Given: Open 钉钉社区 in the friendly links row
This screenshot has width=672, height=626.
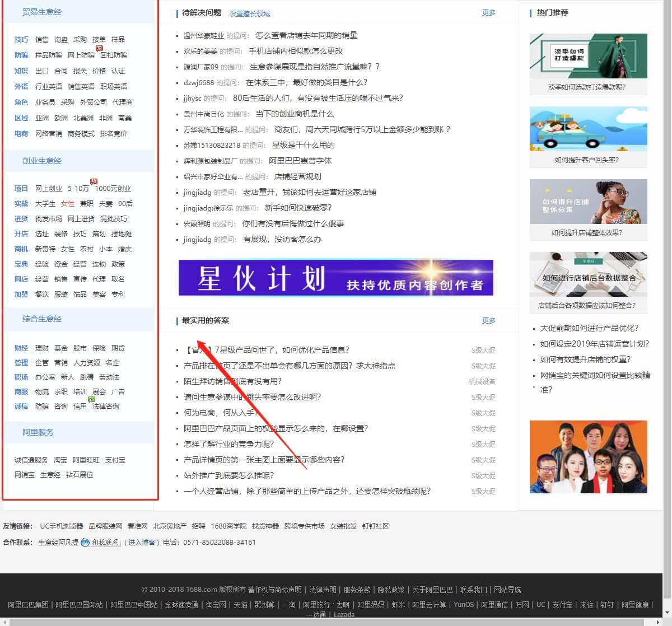Looking at the screenshot, I should (376, 526).
